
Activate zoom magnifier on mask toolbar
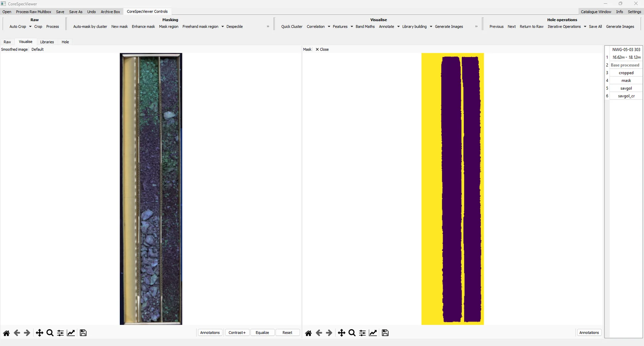pos(352,333)
